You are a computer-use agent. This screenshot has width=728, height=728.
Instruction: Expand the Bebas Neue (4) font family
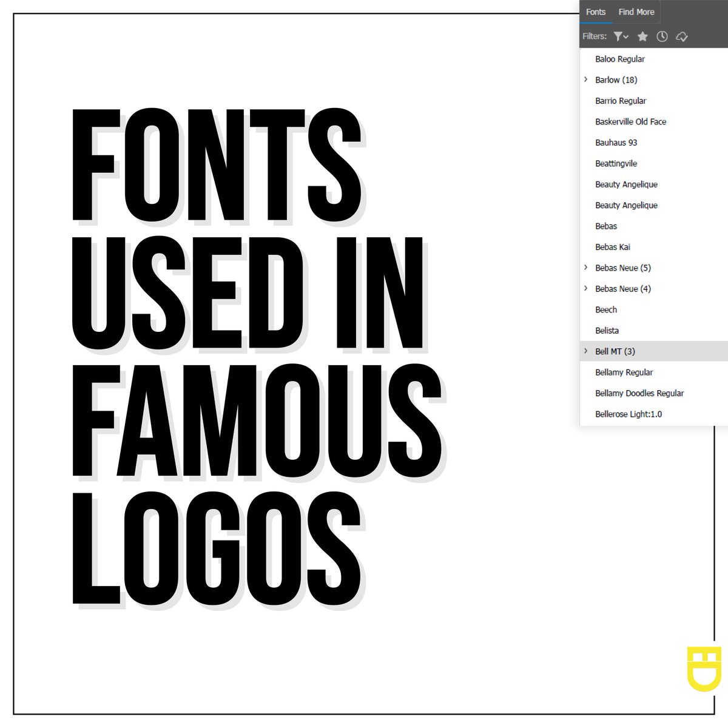coord(586,288)
